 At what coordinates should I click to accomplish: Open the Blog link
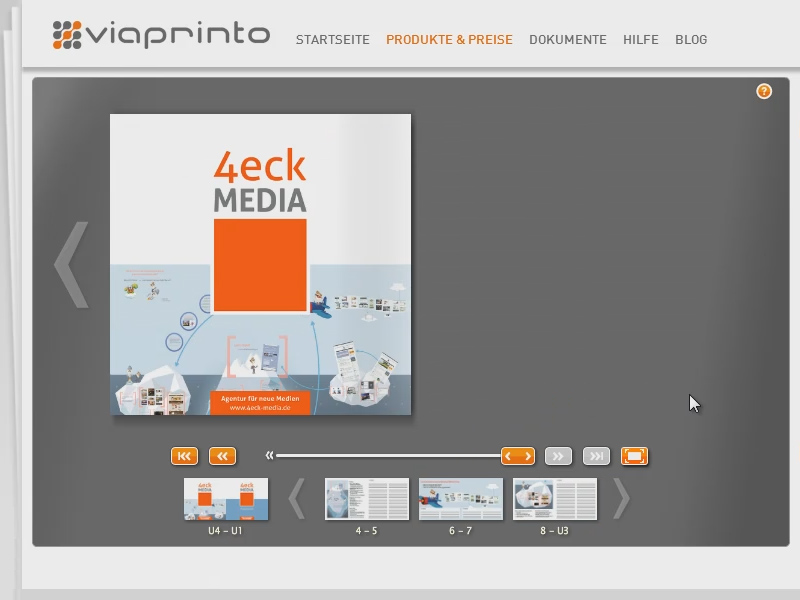pos(691,40)
